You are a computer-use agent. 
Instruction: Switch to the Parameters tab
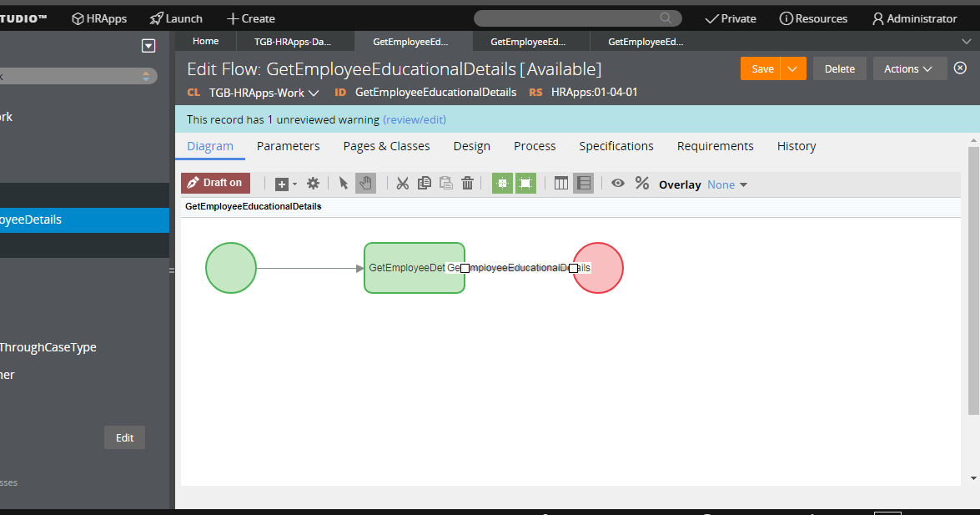click(288, 146)
